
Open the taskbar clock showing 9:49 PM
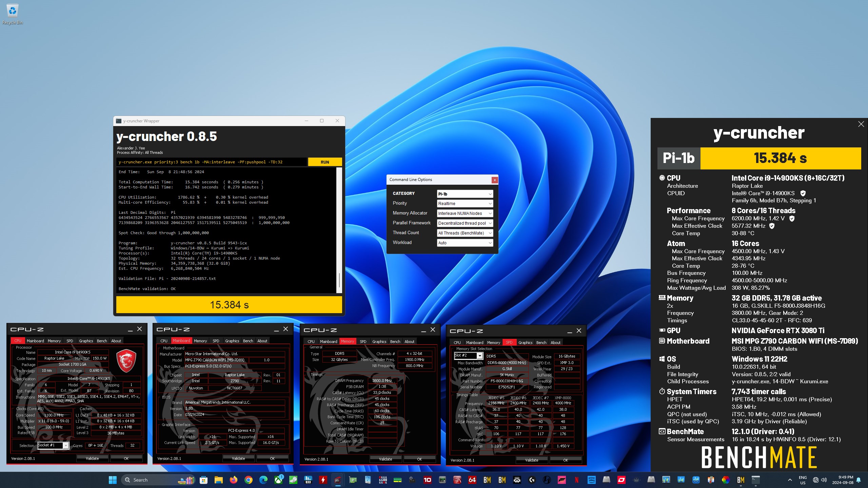[x=842, y=480]
